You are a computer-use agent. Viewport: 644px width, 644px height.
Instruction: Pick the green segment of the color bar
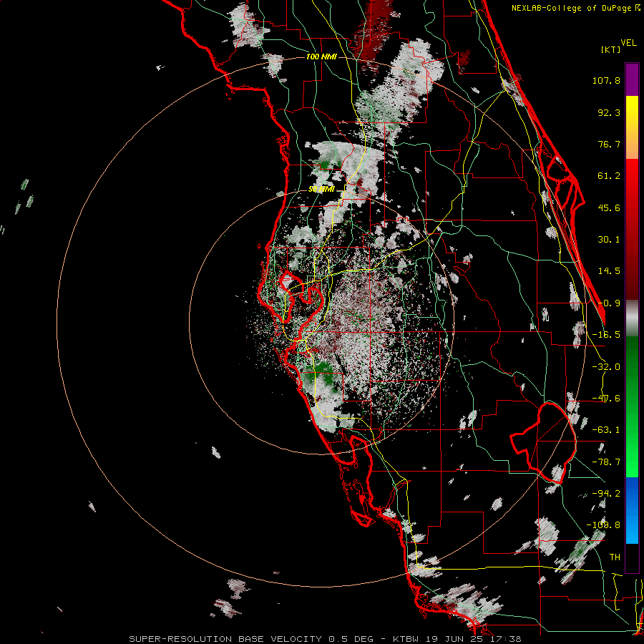click(632, 406)
